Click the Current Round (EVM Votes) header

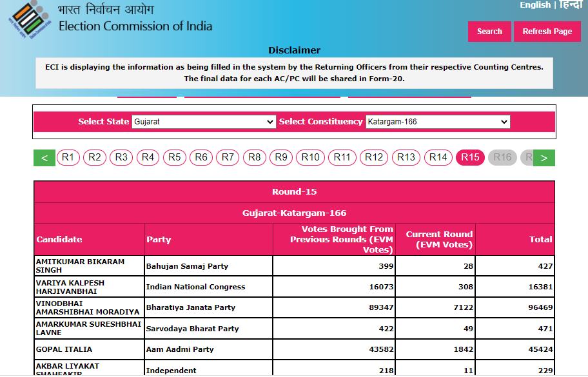click(x=435, y=240)
